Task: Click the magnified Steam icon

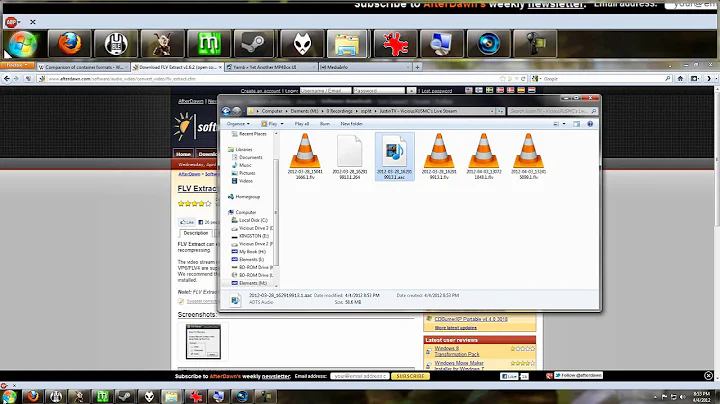Action: pos(255,44)
